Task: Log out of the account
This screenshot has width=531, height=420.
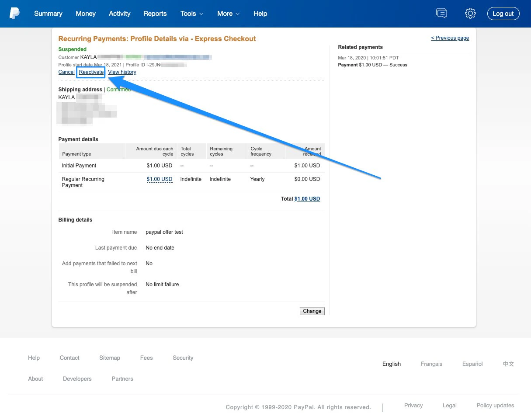Action: (503, 13)
